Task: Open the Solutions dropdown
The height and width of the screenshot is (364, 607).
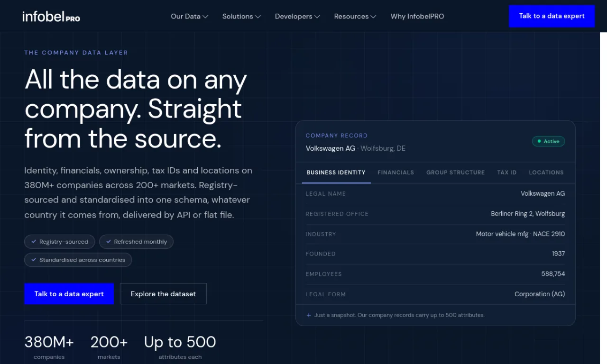Action: click(x=241, y=16)
